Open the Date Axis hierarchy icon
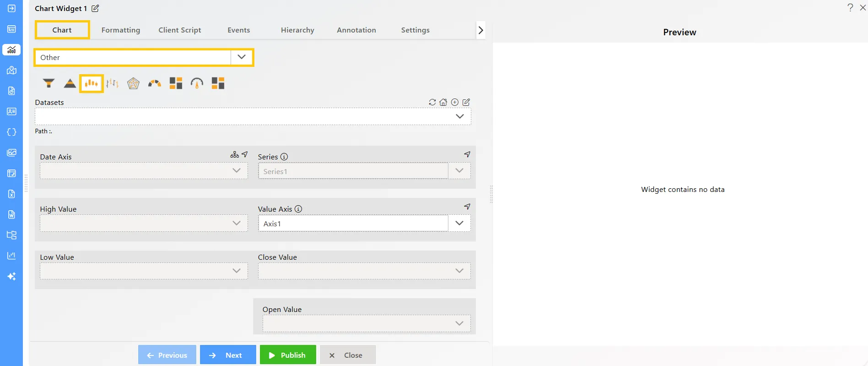The width and height of the screenshot is (868, 366). pos(234,155)
